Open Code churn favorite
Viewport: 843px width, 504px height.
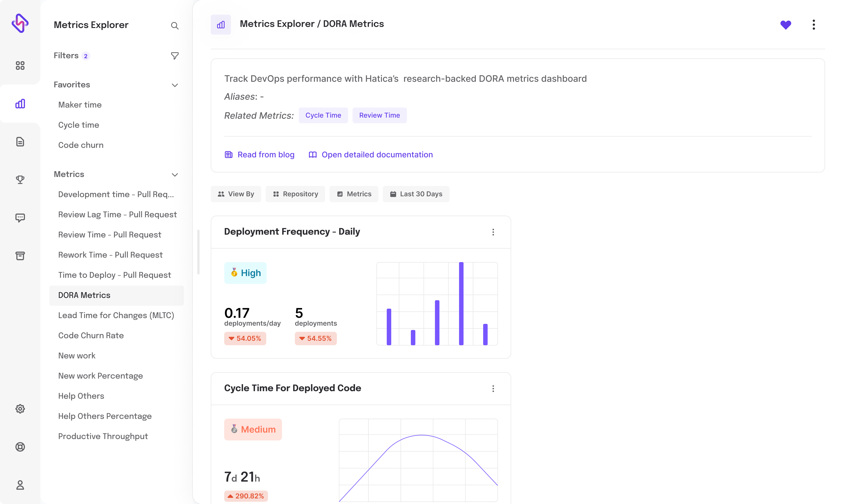[81, 145]
